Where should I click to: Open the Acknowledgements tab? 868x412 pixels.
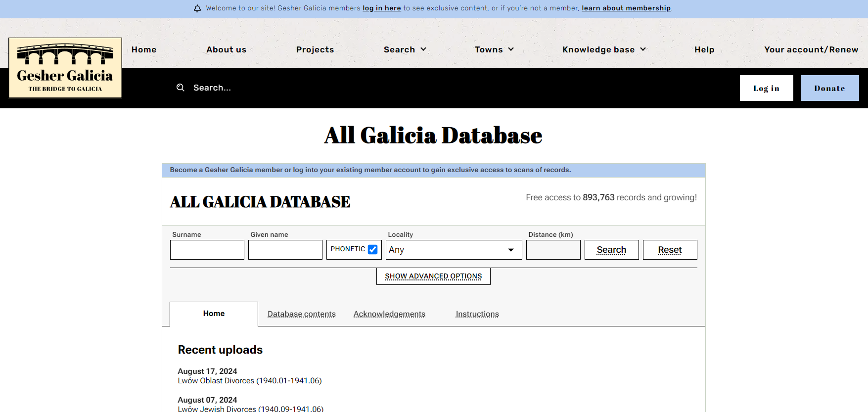(389, 314)
